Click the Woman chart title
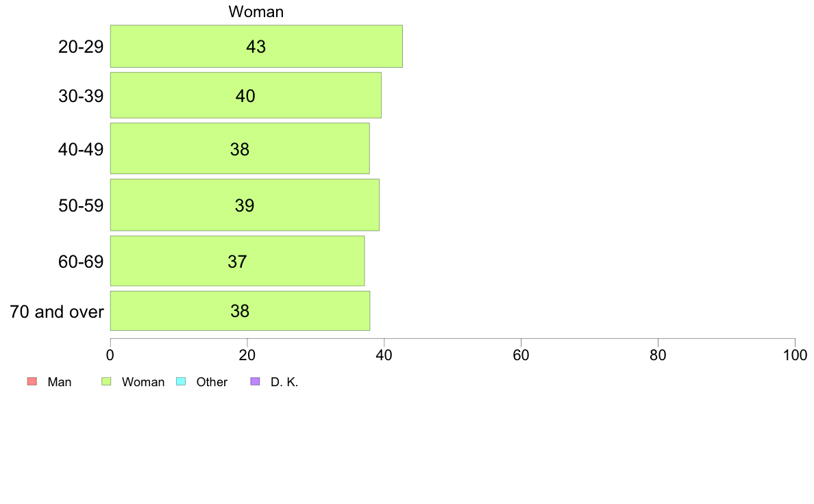 click(x=256, y=12)
